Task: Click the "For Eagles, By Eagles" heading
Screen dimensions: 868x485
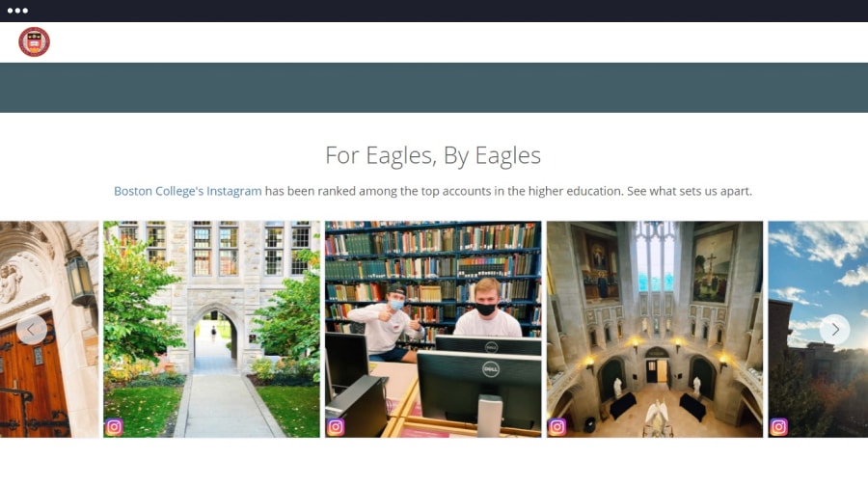Action: [433, 155]
